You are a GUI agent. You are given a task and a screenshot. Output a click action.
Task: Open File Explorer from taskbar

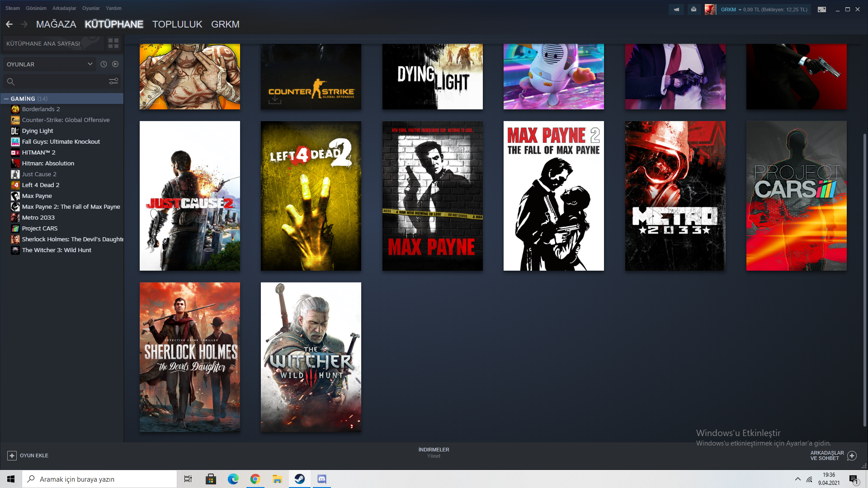(278, 479)
